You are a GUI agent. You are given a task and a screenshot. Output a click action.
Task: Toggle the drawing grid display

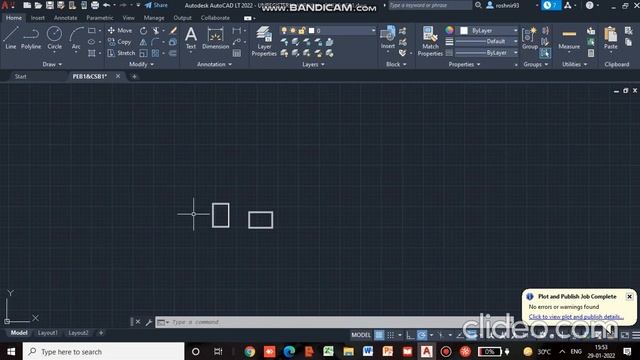coord(379,335)
